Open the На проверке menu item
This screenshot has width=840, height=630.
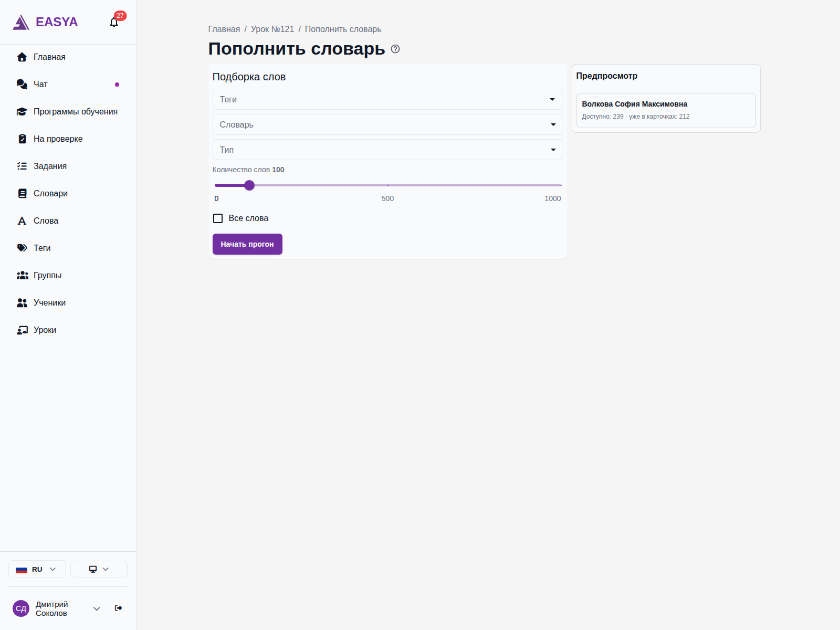point(68,139)
